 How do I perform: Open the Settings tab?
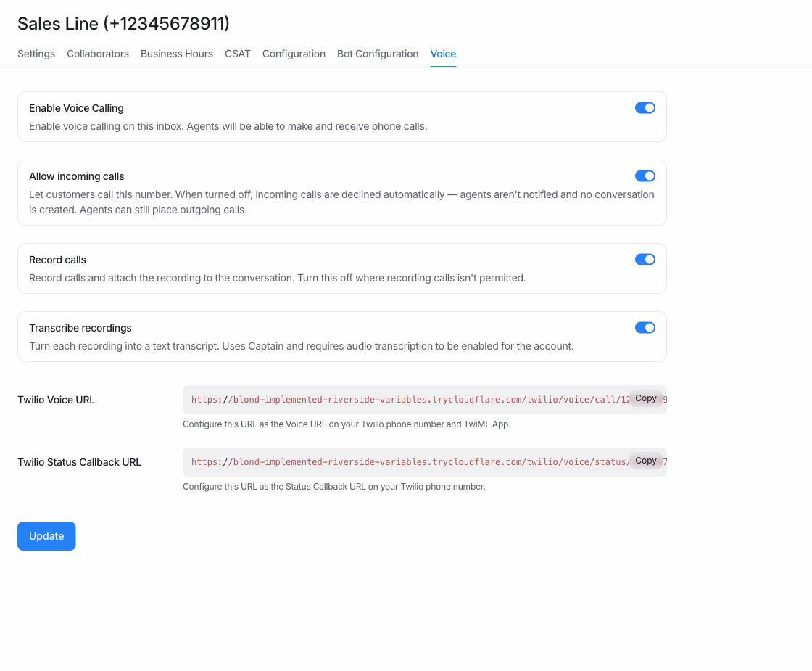[36, 54]
